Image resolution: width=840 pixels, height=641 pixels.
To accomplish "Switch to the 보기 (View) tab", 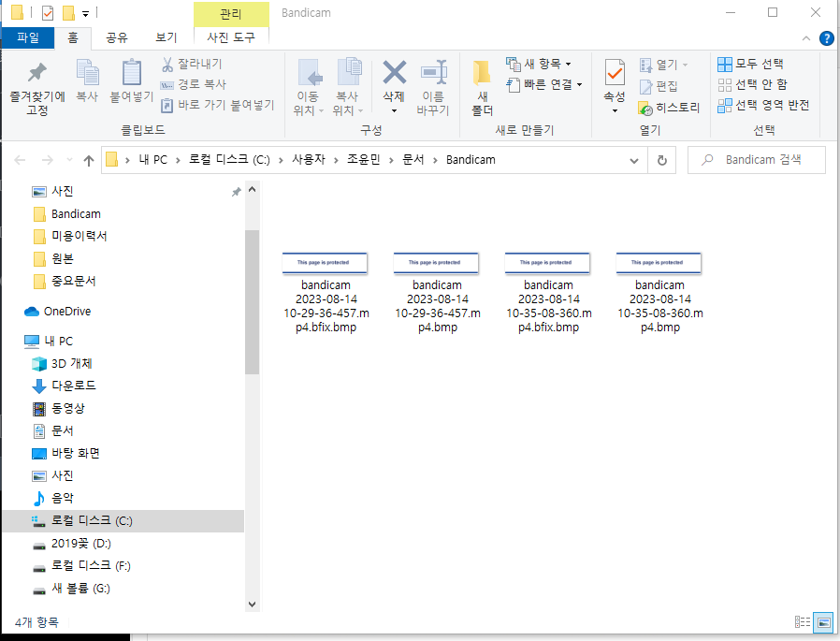I will (x=167, y=37).
